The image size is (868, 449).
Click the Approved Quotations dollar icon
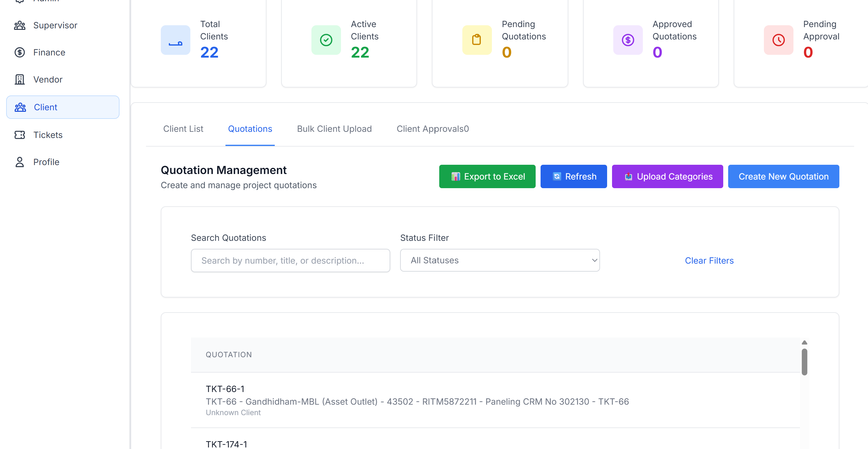(627, 40)
